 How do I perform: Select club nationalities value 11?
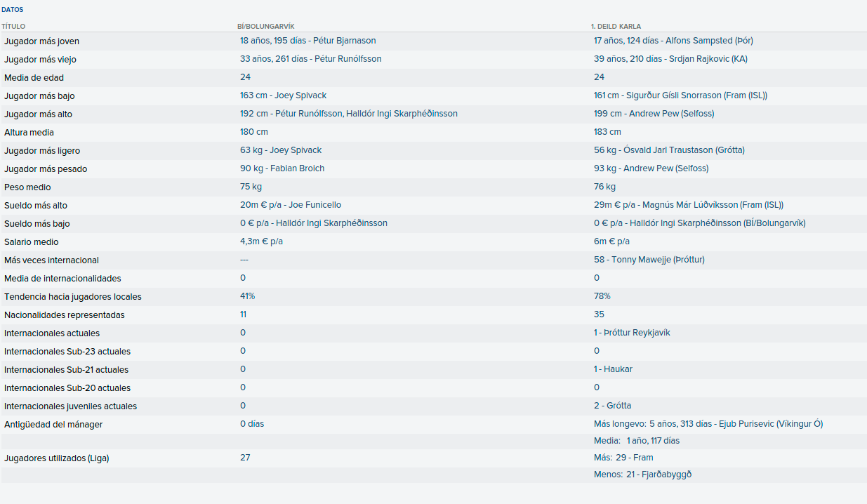coord(243,314)
